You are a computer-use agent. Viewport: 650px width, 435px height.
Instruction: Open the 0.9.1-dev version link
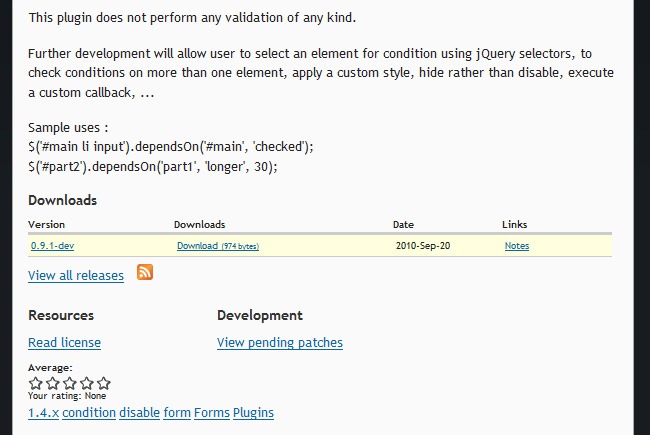click(x=51, y=246)
